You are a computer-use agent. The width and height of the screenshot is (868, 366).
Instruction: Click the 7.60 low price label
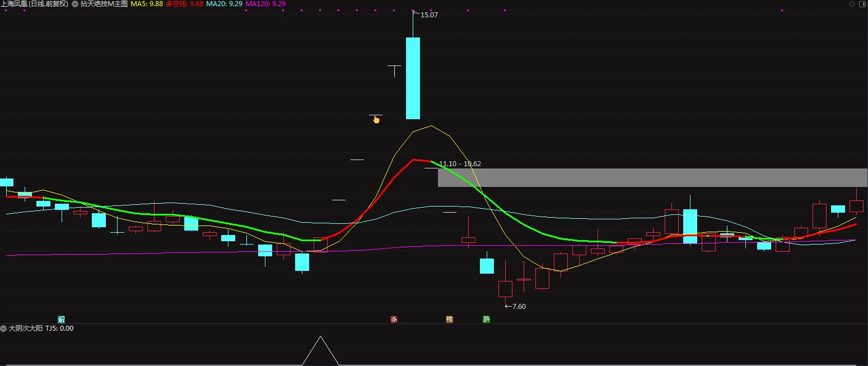point(519,306)
